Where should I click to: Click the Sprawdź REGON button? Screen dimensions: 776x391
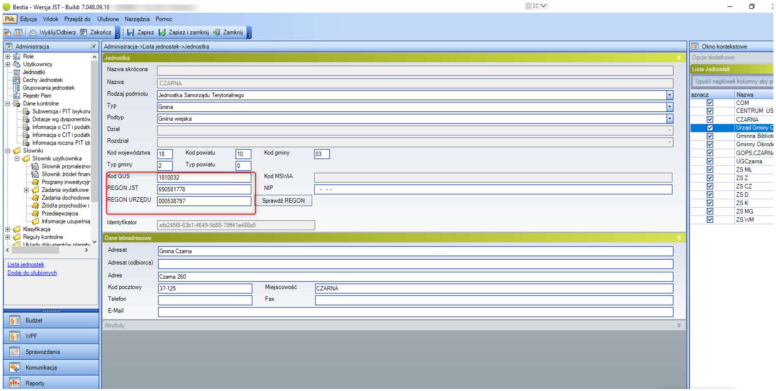tap(284, 201)
